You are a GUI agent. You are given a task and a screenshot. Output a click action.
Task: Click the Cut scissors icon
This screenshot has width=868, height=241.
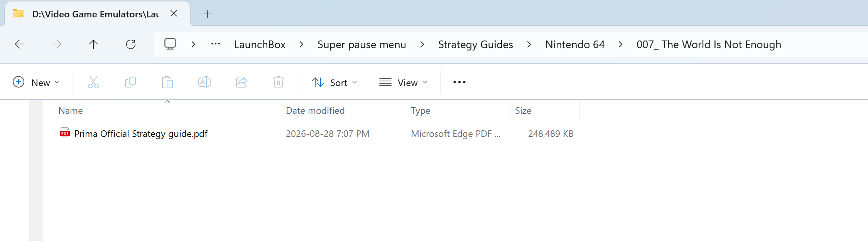tap(93, 82)
